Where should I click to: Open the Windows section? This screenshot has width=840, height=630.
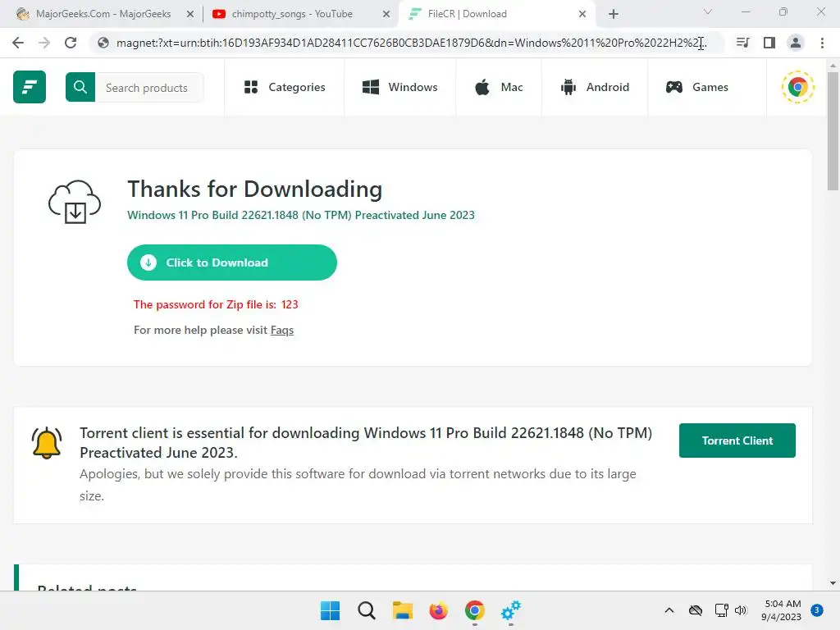point(400,87)
